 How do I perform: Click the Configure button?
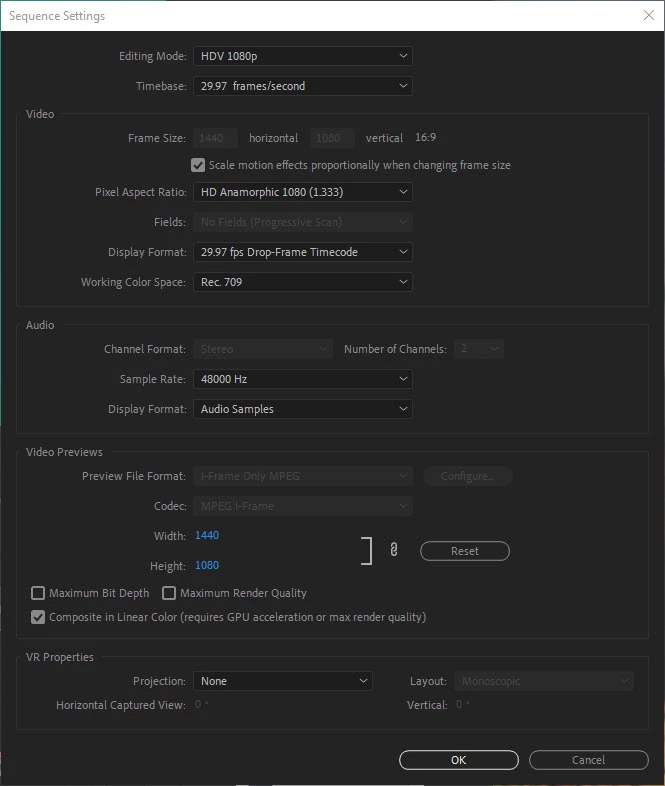point(468,476)
